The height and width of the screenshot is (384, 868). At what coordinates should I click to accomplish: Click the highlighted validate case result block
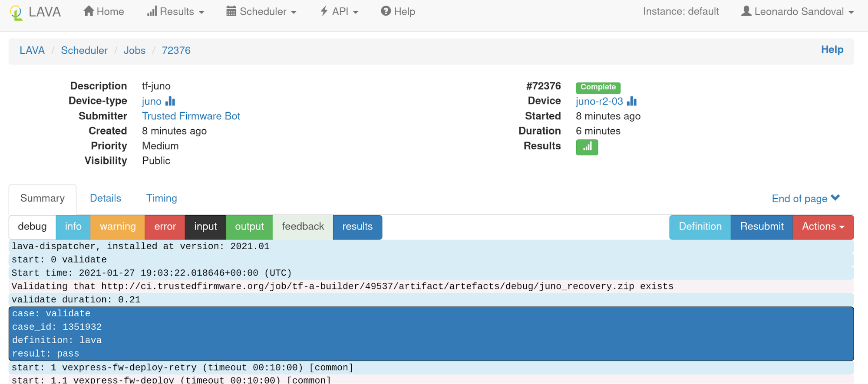tap(431, 334)
